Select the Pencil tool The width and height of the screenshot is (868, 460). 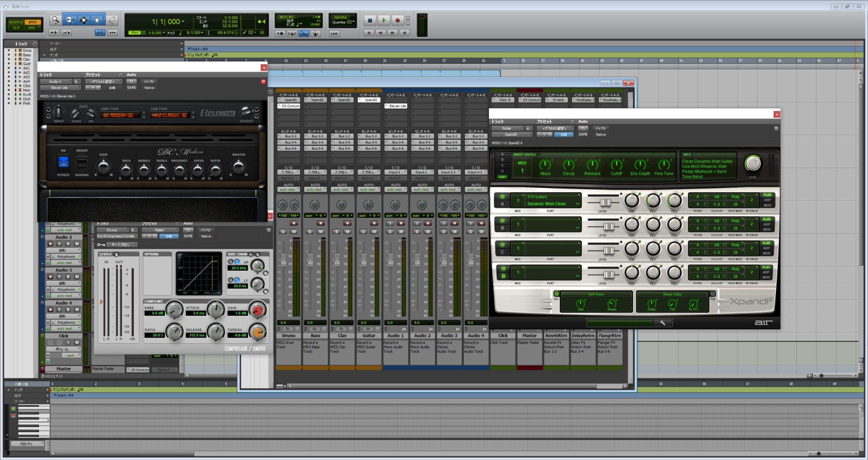(x=112, y=20)
